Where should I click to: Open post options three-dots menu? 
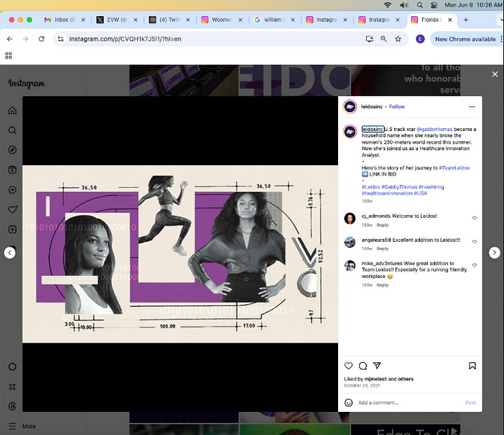click(472, 106)
